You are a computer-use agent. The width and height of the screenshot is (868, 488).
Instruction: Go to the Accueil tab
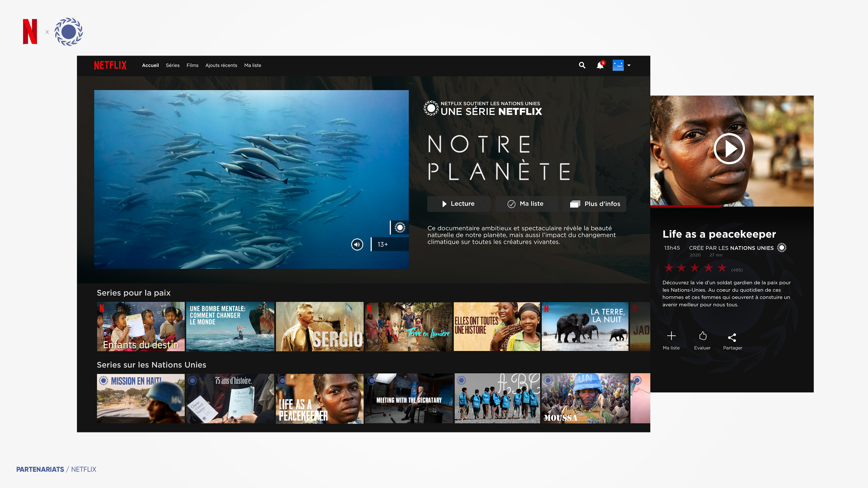pos(150,65)
